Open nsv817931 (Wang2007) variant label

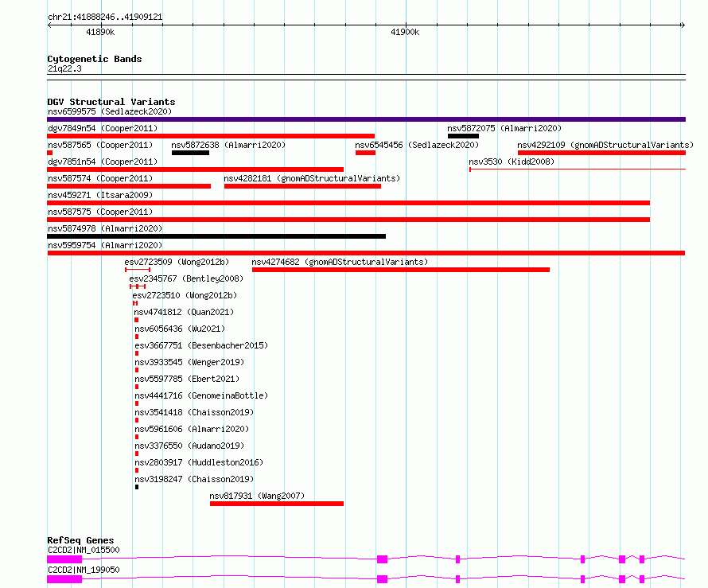point(257,496)
